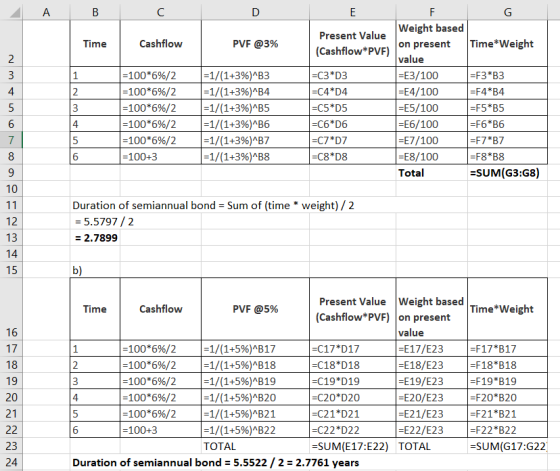Click 'Weight based on present value' header row 16

[432, 309]
